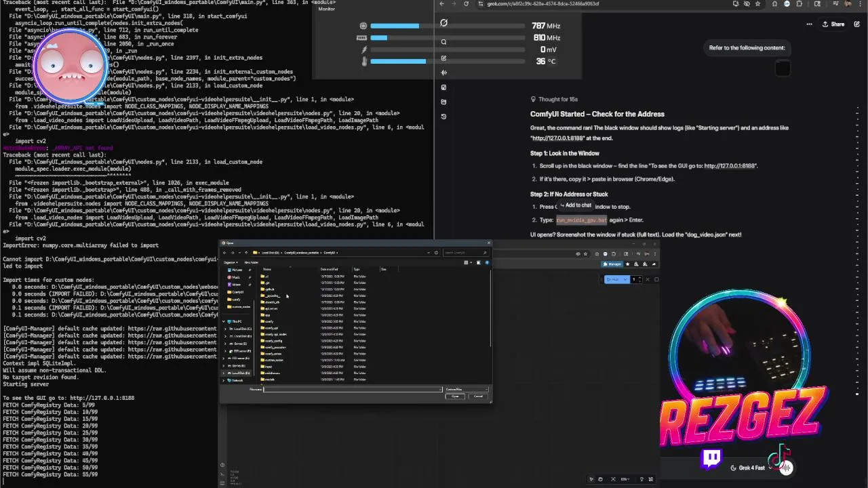Sort files by Name column
This screenshot has height=488, width=868.
267,269
